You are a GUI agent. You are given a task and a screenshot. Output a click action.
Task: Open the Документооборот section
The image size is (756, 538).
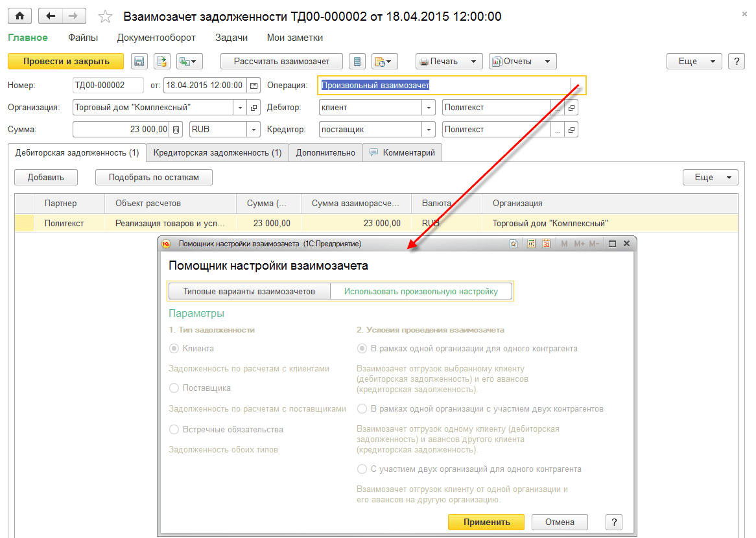pos(156,38)
